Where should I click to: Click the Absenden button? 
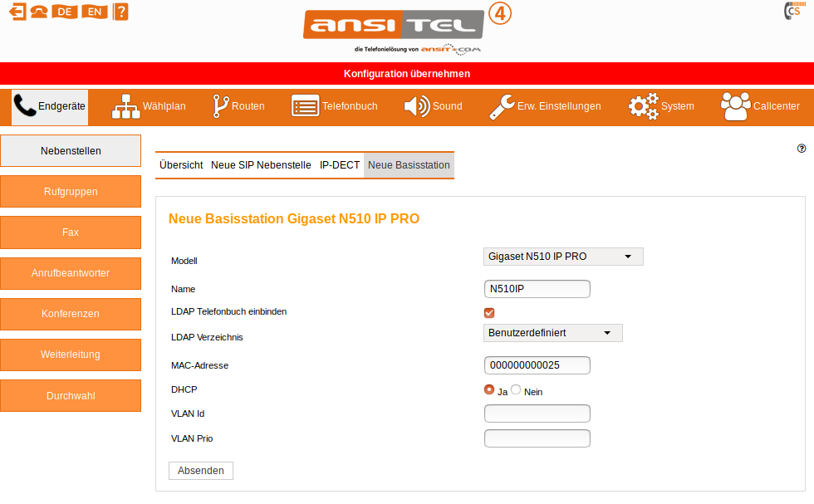[x=201, y=471]
